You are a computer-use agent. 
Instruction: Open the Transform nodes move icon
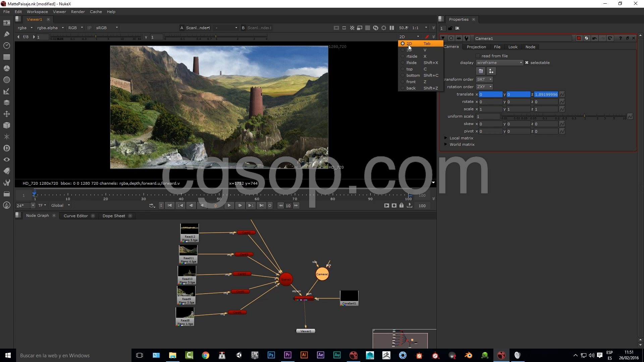pyautogui.click(x=6, y=114)
